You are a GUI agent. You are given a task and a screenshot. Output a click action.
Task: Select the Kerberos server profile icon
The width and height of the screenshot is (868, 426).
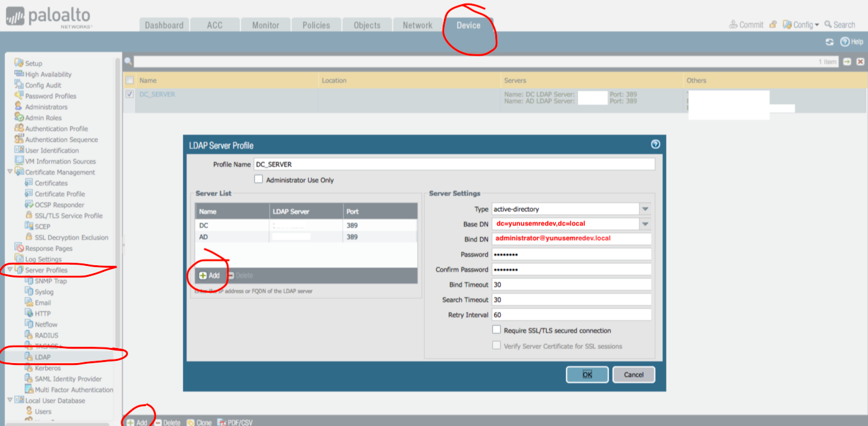(29, 368)
